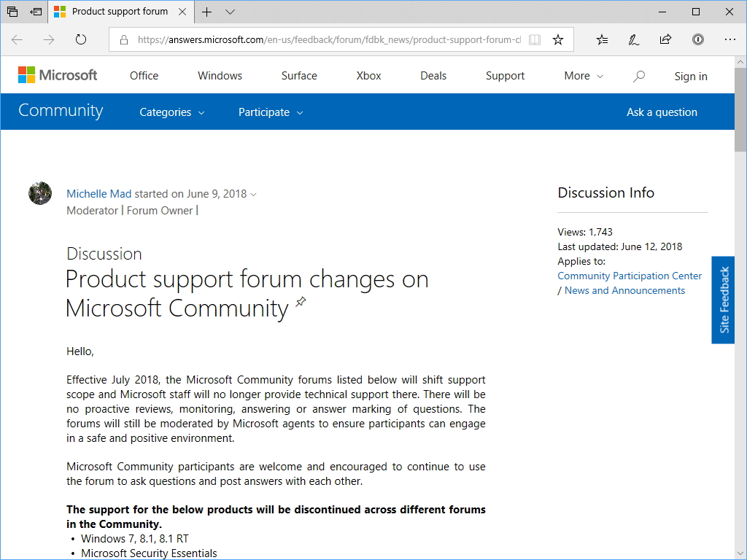Viewport: 747px width, 560px height.
Task: Open the News and Announcements link
Action: tap(624, 290)
